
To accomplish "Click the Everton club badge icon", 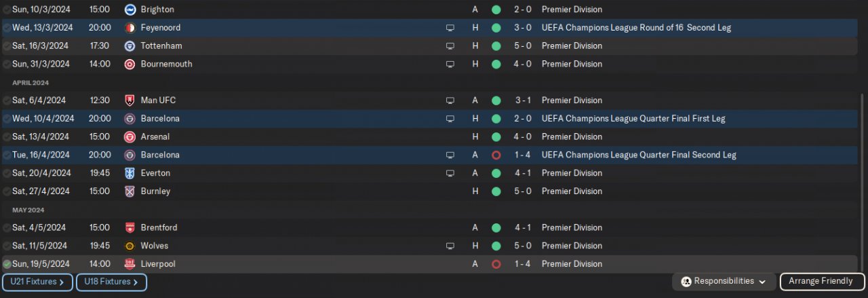I will tap(130, 173).
